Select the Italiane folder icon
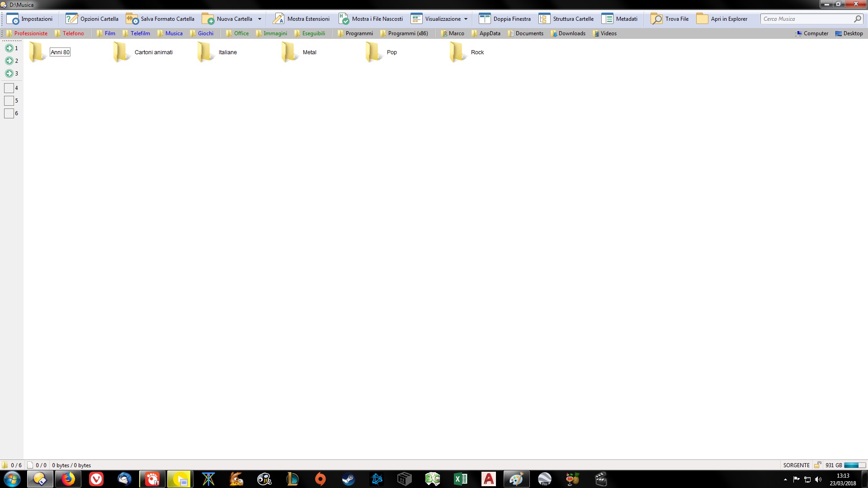 (206, 52)
